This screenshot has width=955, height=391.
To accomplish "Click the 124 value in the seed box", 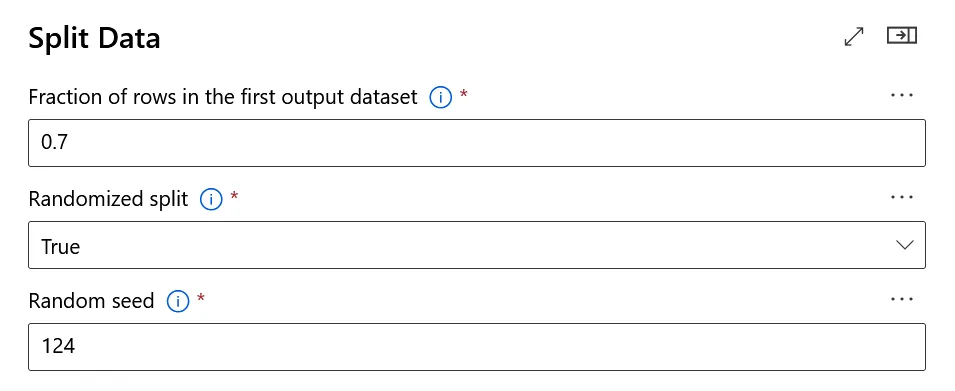I will pos(58,347).
